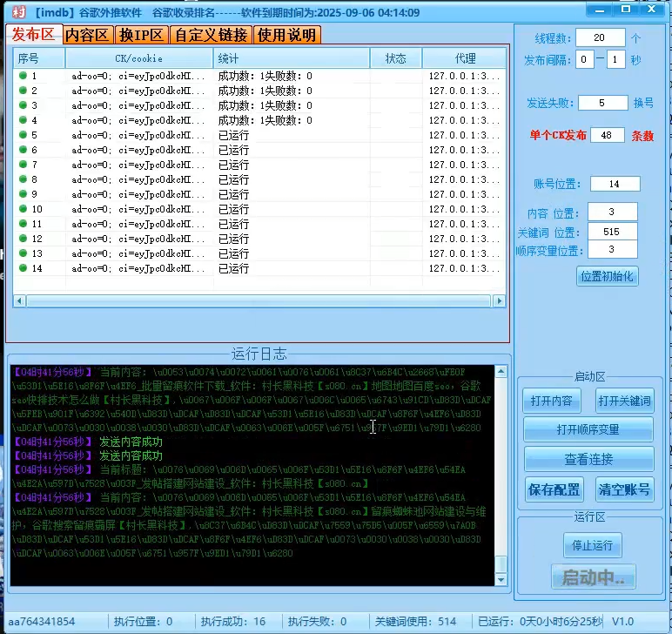Click the run log's scroll-up arrow
This screenshot has height=634, width=672.
pos(501,372)
